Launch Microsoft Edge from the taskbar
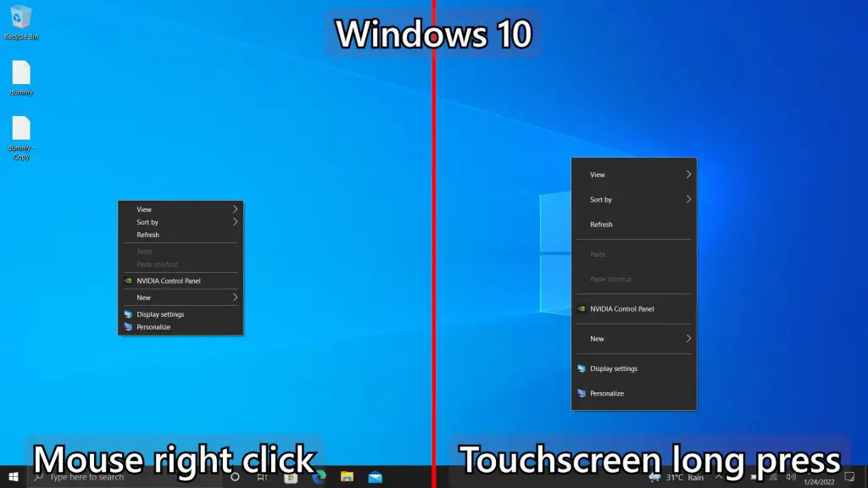Viewport: 868px width, 488px height. tap(319, 477)
